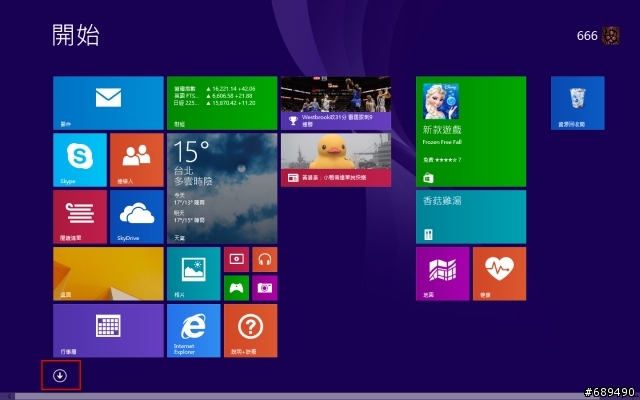
Task: Click the scrollbar left arrow
Action: tap(9, 396)
